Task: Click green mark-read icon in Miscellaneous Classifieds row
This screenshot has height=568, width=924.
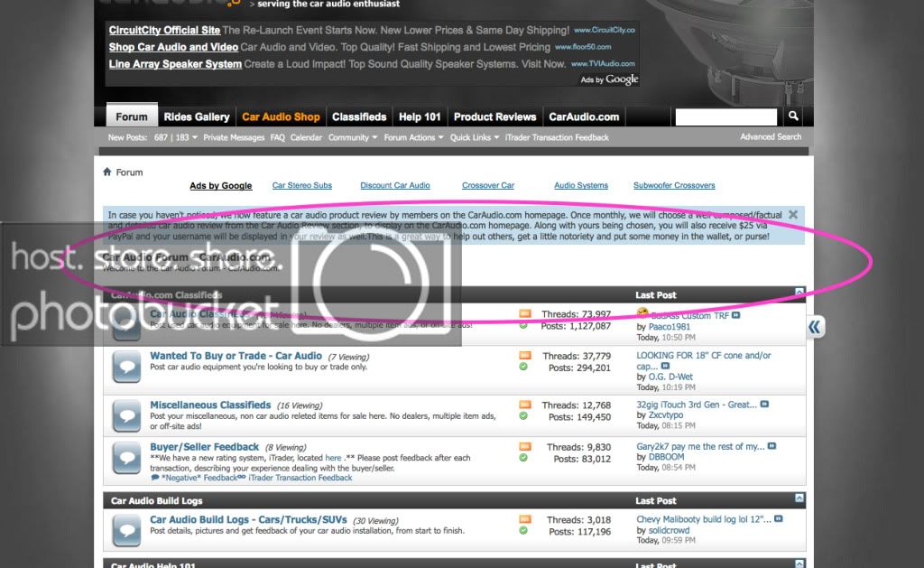Action: coord(523,415)
